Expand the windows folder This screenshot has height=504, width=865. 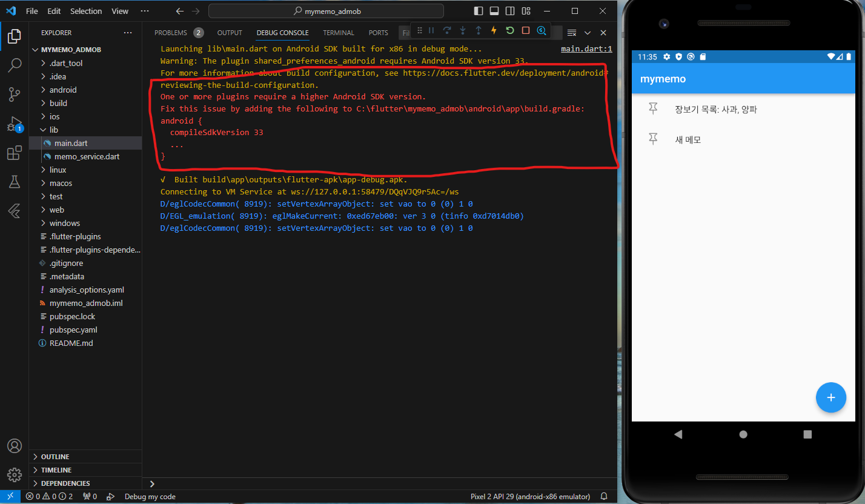85,223
